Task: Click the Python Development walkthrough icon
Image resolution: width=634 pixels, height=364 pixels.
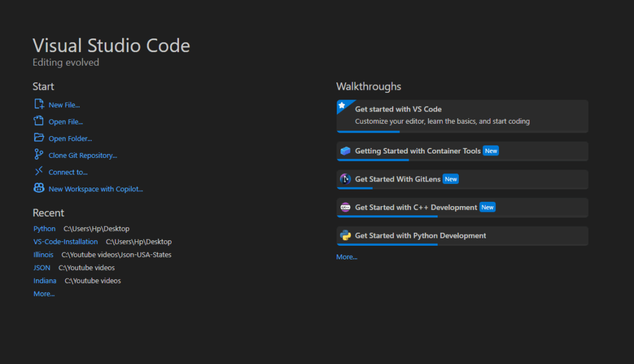Action: (x=345, y=235)
